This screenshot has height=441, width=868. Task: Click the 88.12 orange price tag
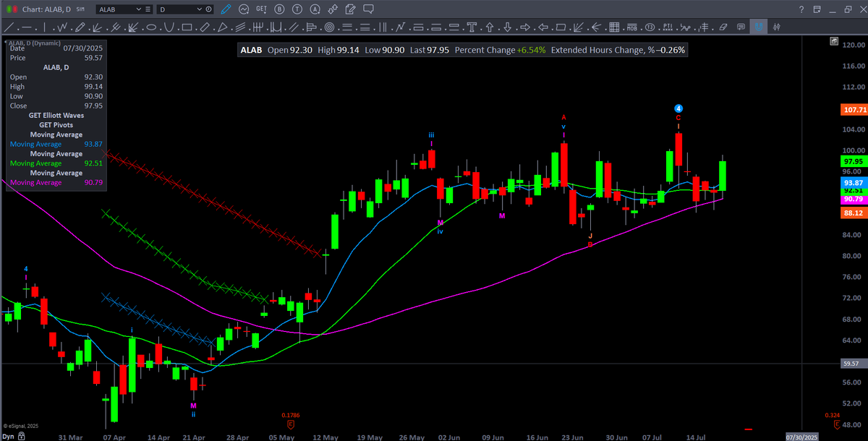pos(854,213)
